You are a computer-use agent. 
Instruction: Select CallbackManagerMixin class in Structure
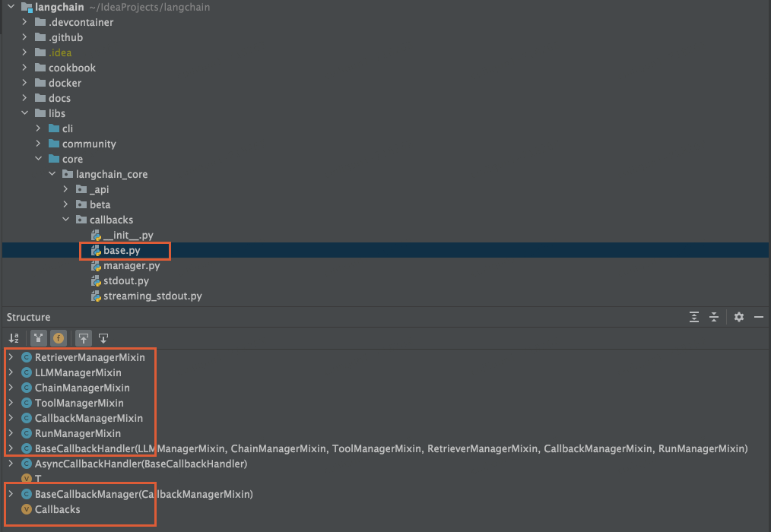[89, 419]
